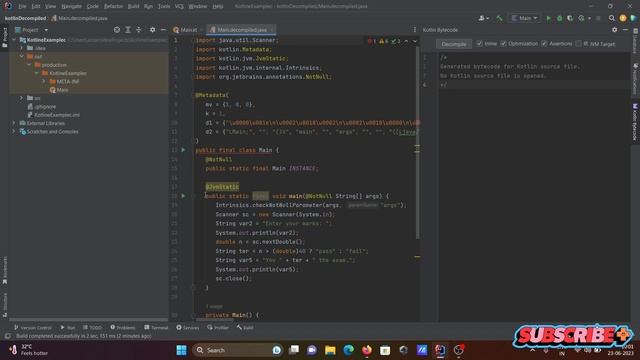Click the taskbar Search box
The width and height of the screenshot is (640, 360).
pyautogui.click(x=237, y=350)
